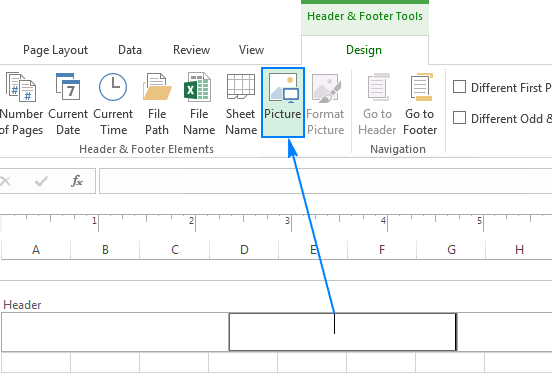This screenshot has width=552, height=373.
Task: Enable the Different First Page checkbox
Action: [459, 87]
